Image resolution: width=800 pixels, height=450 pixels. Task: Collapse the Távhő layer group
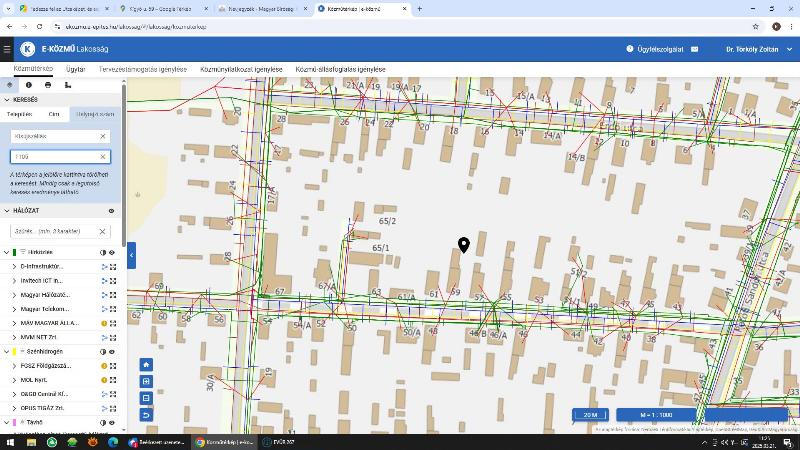[x=6, y=422]
